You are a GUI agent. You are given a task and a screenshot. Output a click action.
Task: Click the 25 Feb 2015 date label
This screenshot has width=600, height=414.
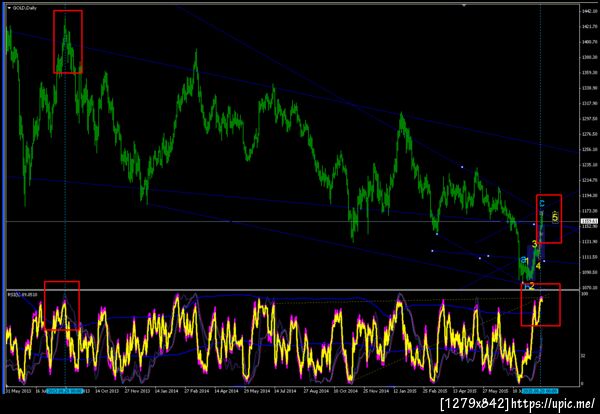click(435, 391)
